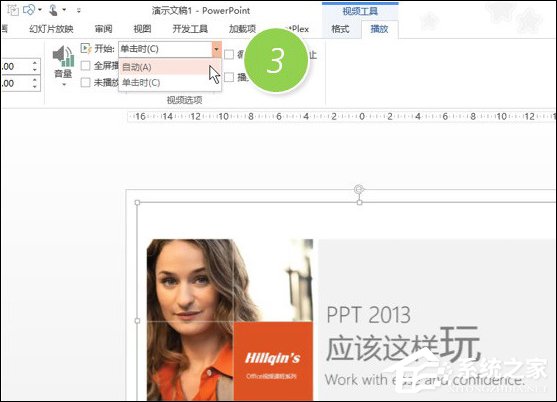Image resolution: width=557 pixels, height=402 pixels.
Task: Click the lower .00 fade time field
Action: coord(16,83)
